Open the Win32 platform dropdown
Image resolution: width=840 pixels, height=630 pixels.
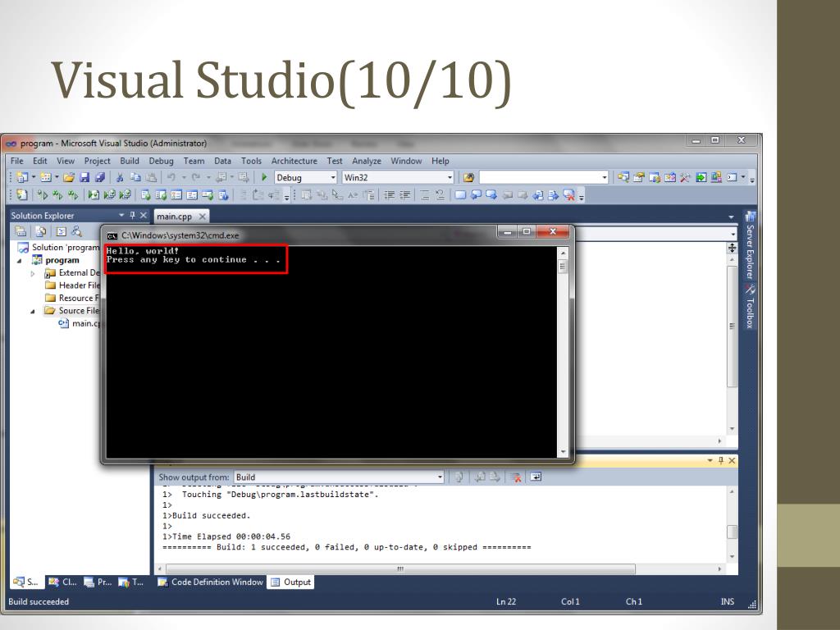(x=450, y=177)
